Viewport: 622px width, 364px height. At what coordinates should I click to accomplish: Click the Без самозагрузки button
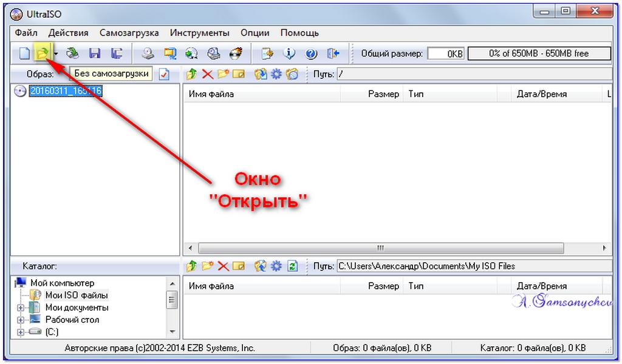112,73
